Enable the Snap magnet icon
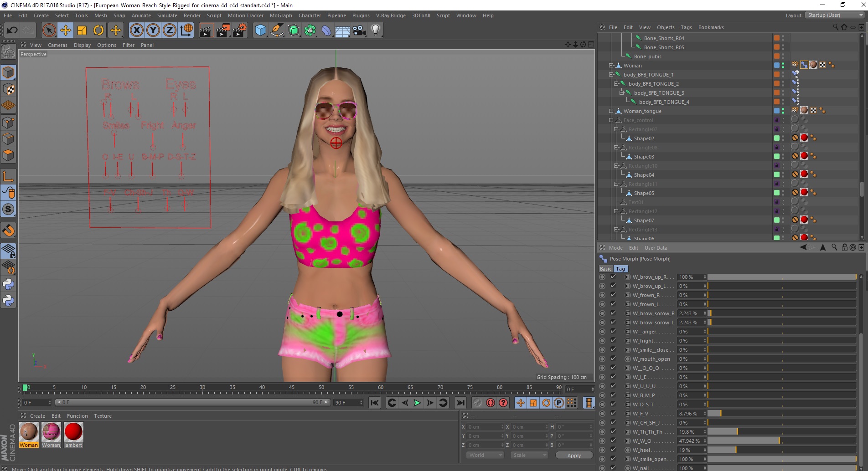868x471 pixels. coord(8,230)
